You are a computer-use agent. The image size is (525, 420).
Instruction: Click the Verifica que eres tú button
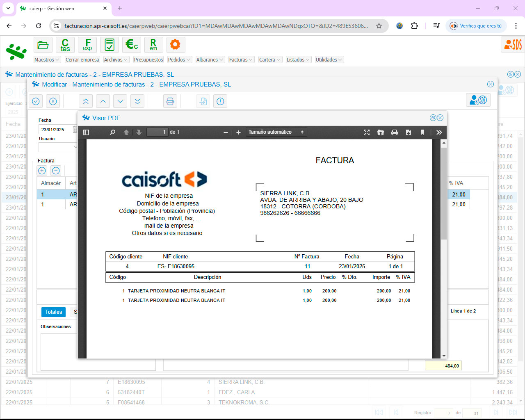click(476, 26)
